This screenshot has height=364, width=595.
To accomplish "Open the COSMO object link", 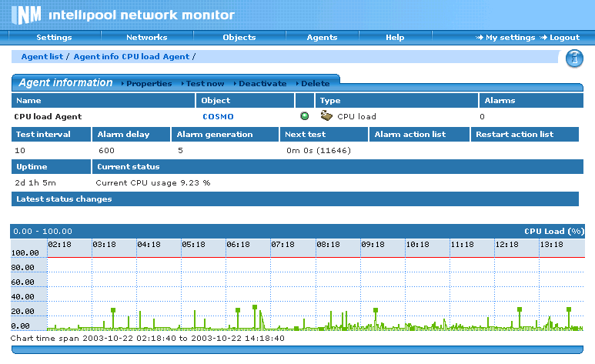I will [x=218, y=117].
